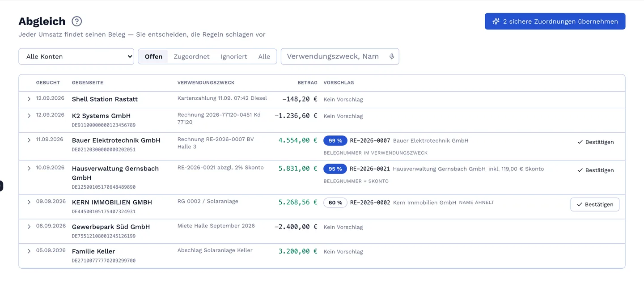Click the 60 % confidence badge

tap(335, 203)
